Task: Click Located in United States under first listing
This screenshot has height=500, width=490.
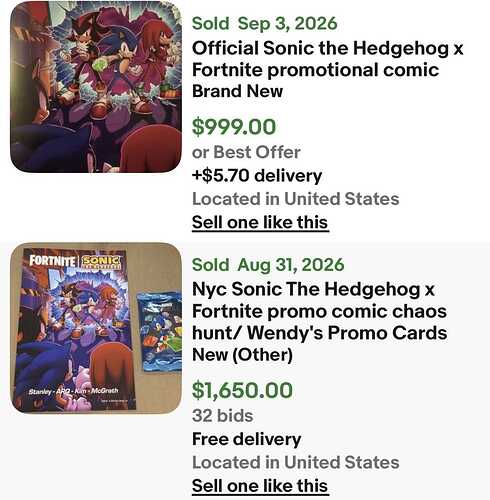Action: click(296, 199)
